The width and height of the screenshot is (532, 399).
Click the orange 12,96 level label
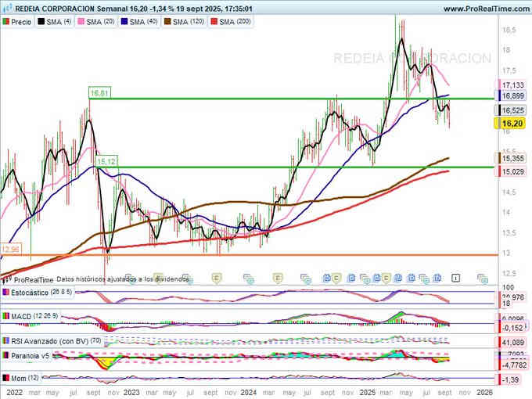(10, 250)
